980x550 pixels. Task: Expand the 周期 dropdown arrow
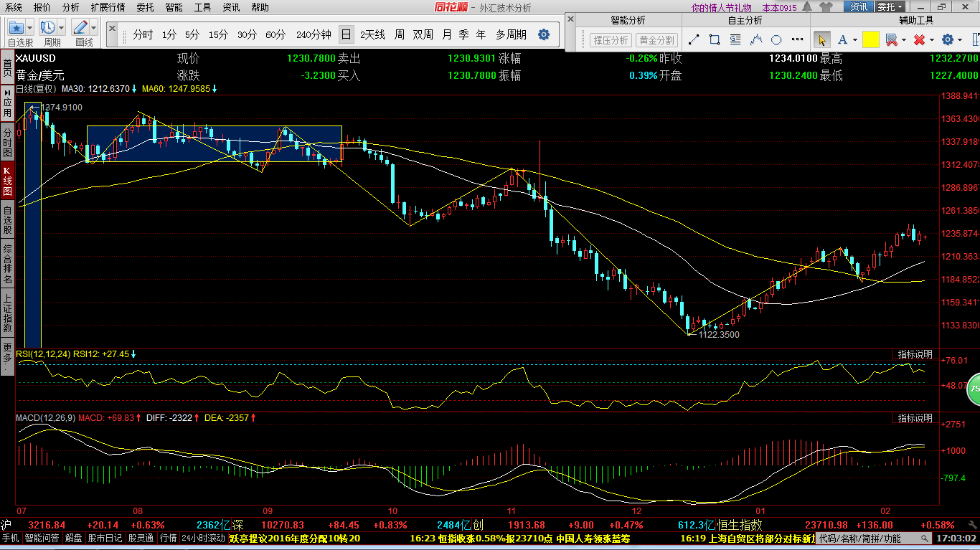point(61,27)
